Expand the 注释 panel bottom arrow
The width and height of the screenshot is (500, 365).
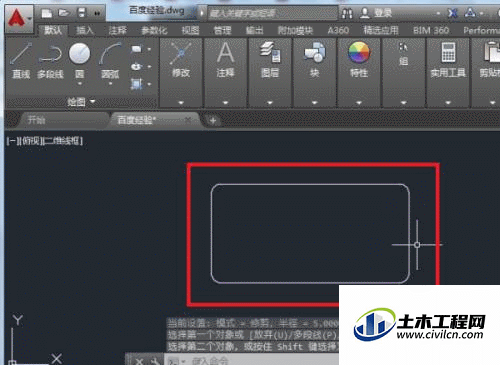[x=225, y=103]
